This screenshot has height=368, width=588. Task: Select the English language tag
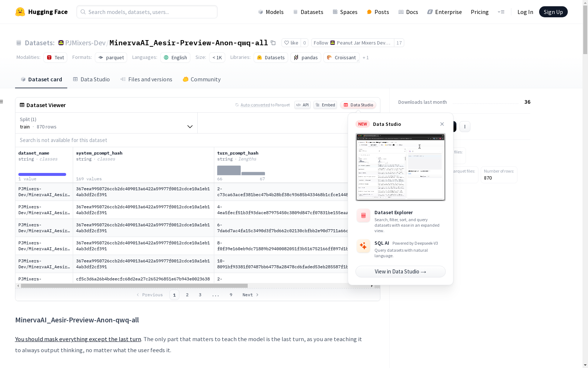tap(175, 57)
